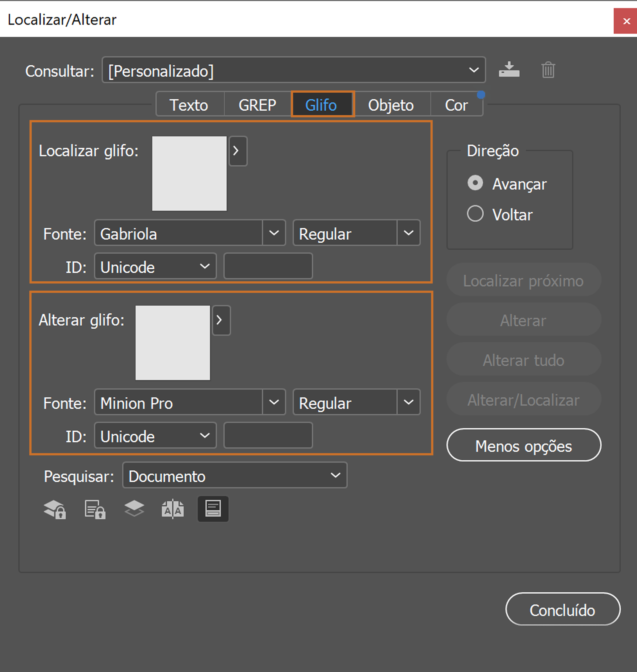Screen dimensions: 637x672
Task: Switch to the GREP tab
Action: pos(257,104)
